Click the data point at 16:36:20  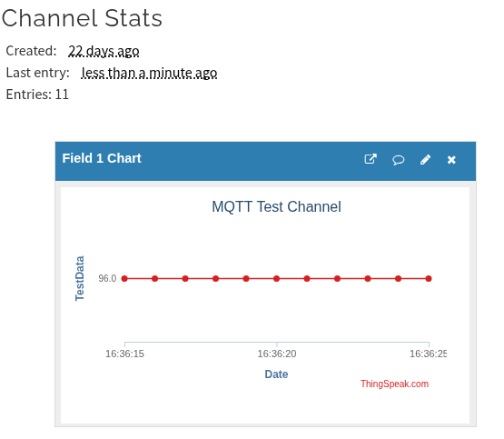coord(276,278)
